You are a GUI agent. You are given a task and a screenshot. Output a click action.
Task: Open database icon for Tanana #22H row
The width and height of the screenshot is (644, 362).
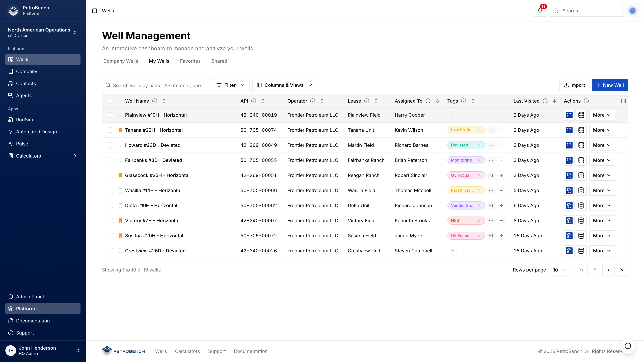[581, 130]
